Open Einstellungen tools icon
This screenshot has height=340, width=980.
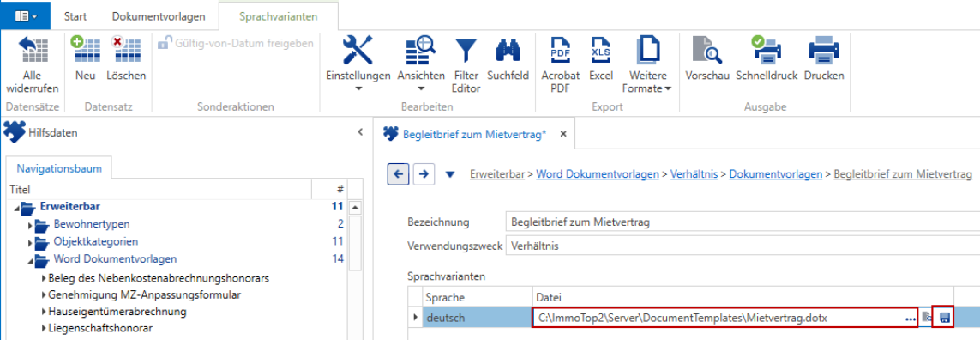tap(358, 50)
